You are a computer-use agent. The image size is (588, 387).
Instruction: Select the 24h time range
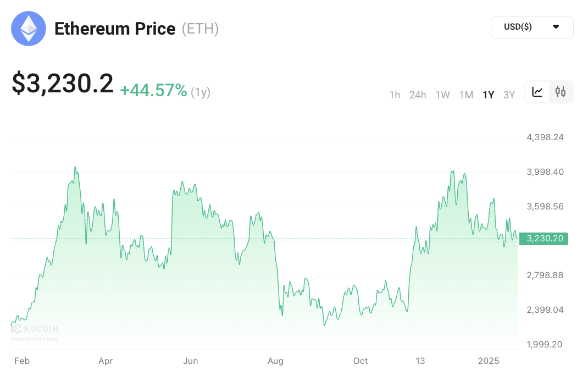click(x=418, y=95)
